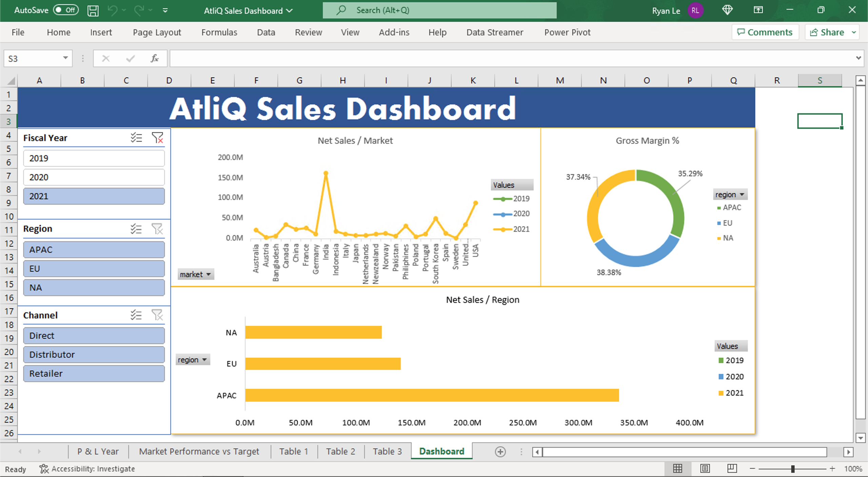Screen dimensions: 868x477
Task: Clear the Fiscal Year slicer filter
Action: (157, 138)
